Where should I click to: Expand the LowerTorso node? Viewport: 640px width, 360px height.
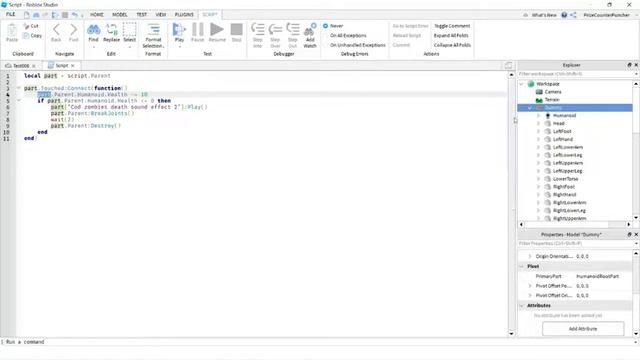pyautogui.click(x=538, y=179)
